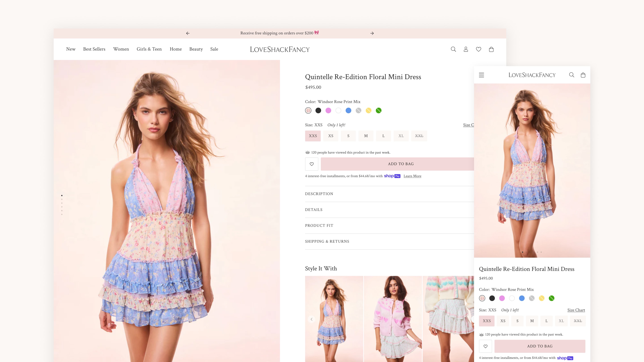Click ADD TO BAG on the desktop view

tap(401, 164)
